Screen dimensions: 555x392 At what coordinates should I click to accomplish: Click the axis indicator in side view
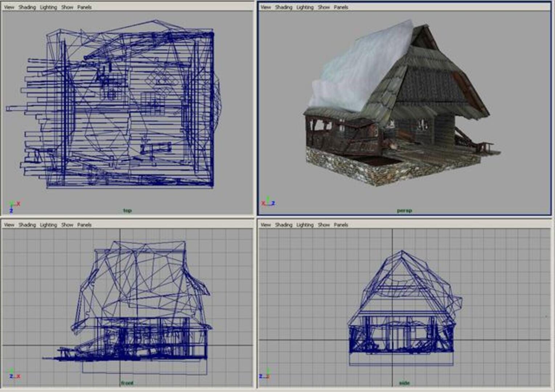(265, 374)
